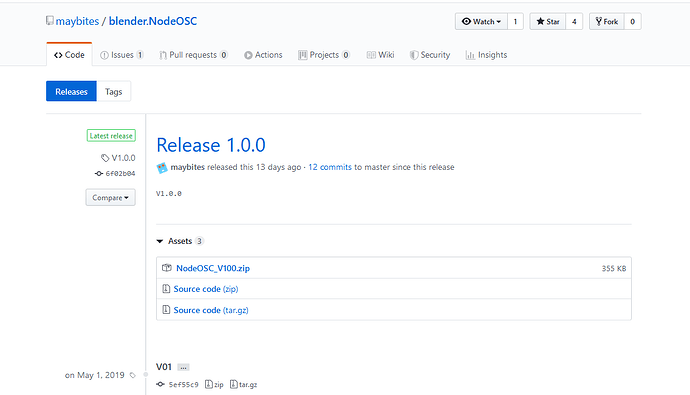Fork the repository
Screen dimensions: 690x395
tap(606, 22)
